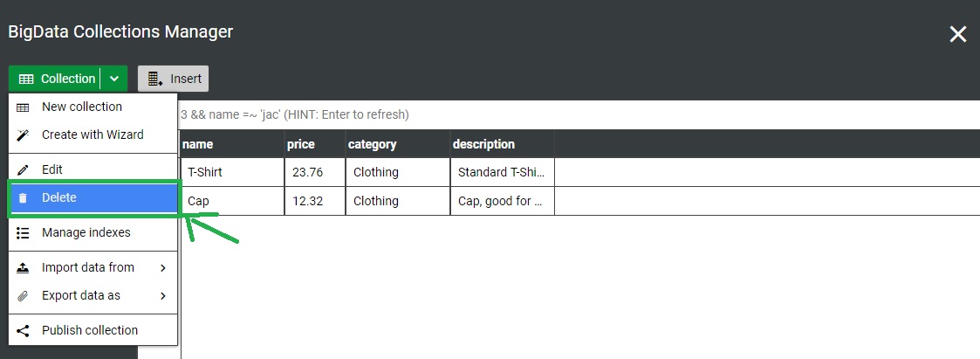Select Create with Wizard menu entry

pyautogui.click(x=93, y=135)
